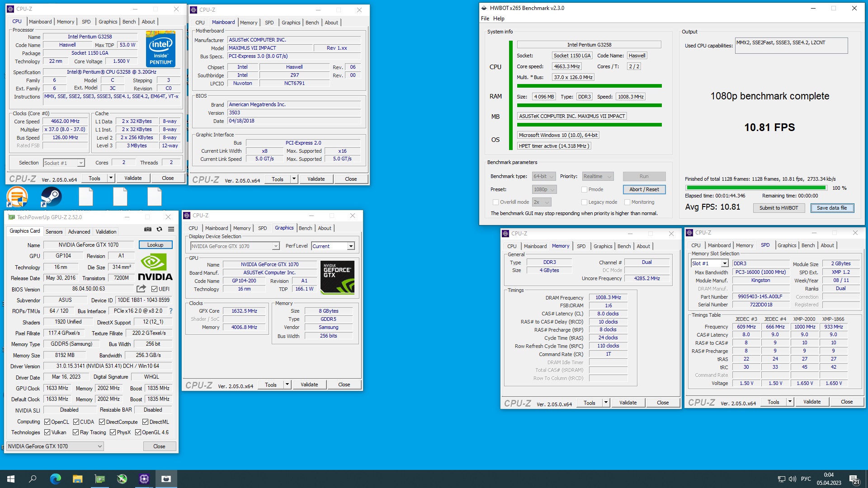The width and height of the screenshot is (868, 488).
Task: Open the Slot #1 memory slot dropdown
Action: click(x=709, y=263)
